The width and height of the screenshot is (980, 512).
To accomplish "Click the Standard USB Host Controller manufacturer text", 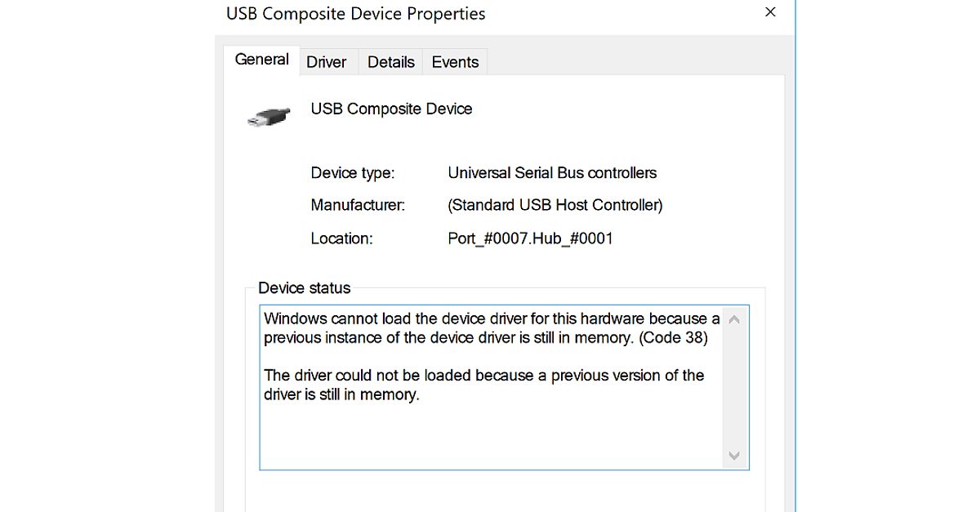I will [554, 205].
